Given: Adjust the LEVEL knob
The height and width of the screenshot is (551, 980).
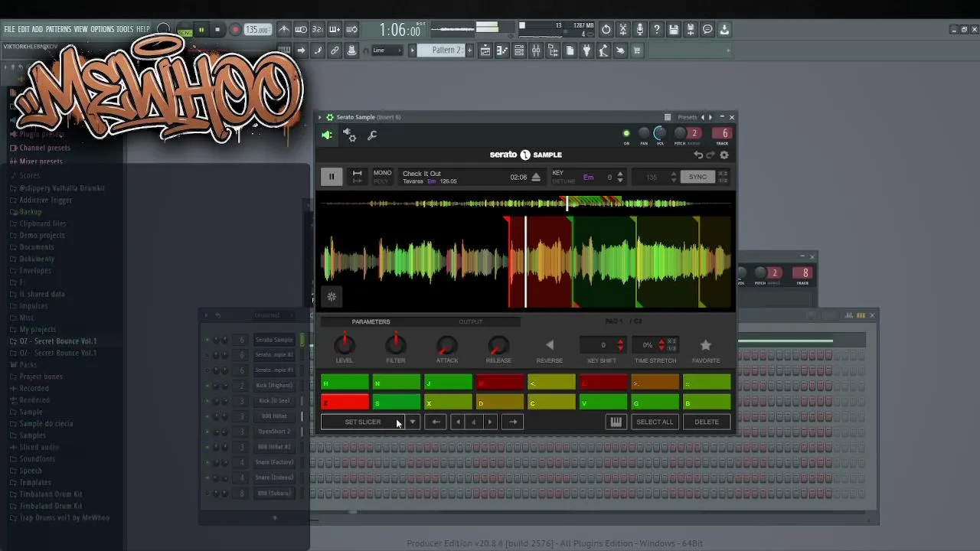Looking at the screenshot, I should [x=345, y=345].
